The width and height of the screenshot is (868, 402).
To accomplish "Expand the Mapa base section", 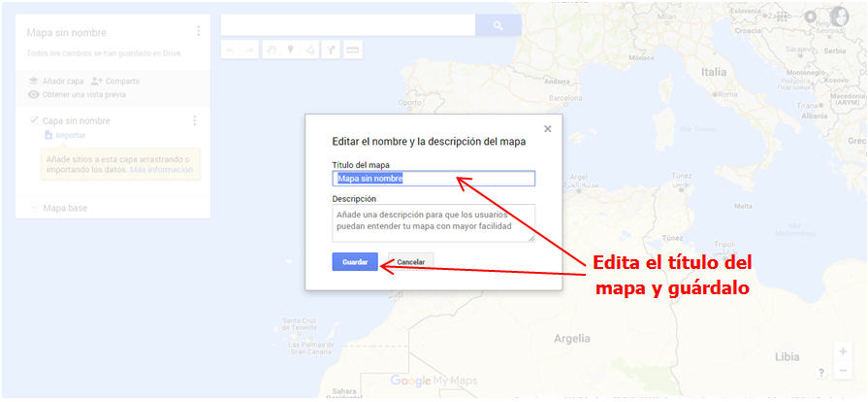I will click(x=34, y=208).
